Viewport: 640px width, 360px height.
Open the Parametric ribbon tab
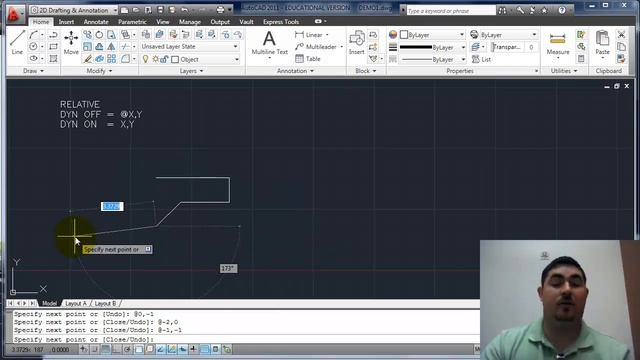[132, 22]
